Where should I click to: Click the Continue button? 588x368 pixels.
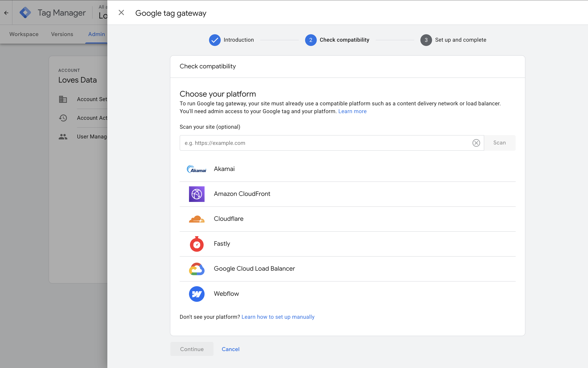192,349
